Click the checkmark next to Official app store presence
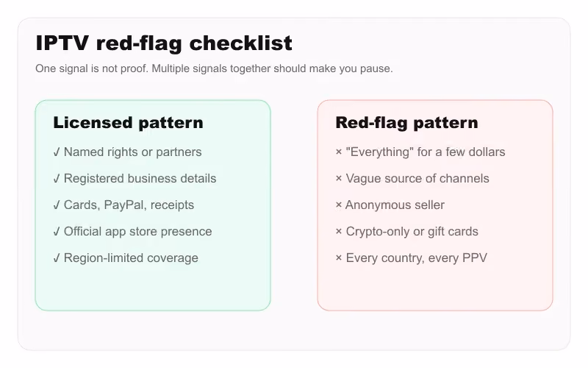The width and height of the screenshot is (588, 368). click(x=57, y=232)
